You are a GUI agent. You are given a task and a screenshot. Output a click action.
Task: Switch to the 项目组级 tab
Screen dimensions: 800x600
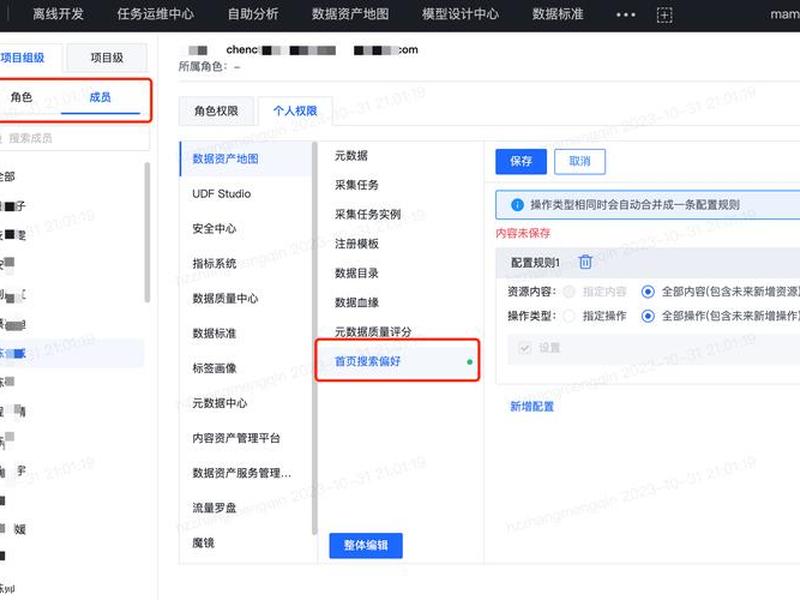30,58
